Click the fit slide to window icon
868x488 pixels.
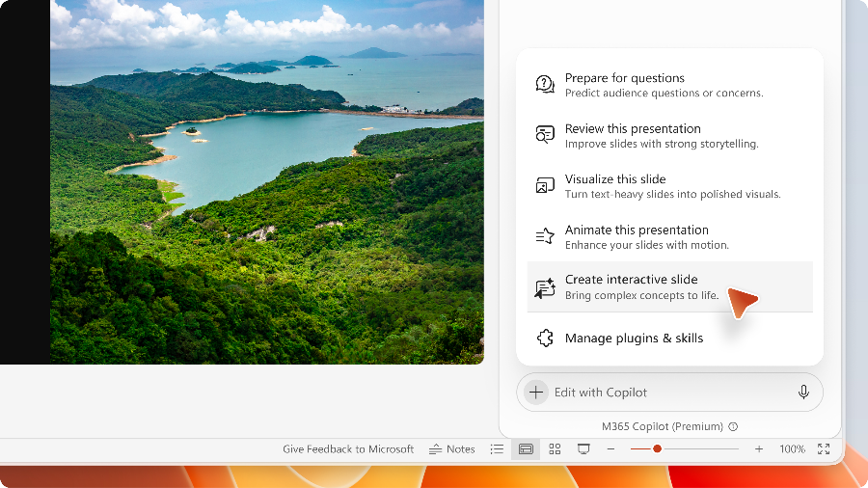coord(824,449)
